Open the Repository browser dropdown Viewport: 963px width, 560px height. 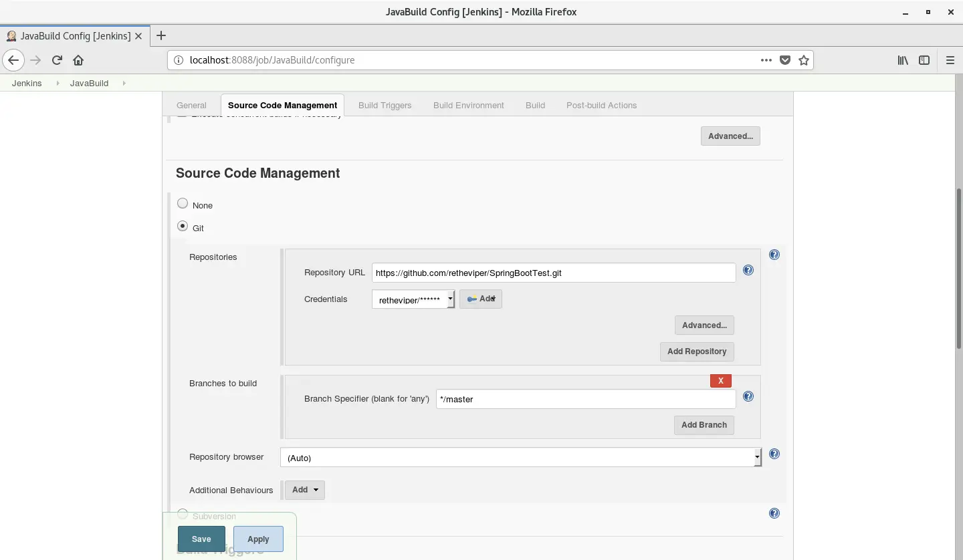click(521, 457)
